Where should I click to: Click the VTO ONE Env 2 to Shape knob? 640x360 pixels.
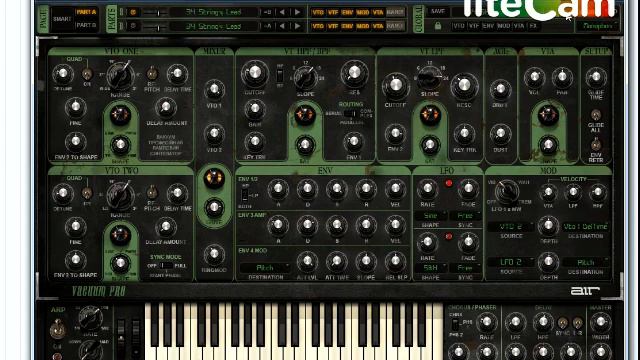76,142
